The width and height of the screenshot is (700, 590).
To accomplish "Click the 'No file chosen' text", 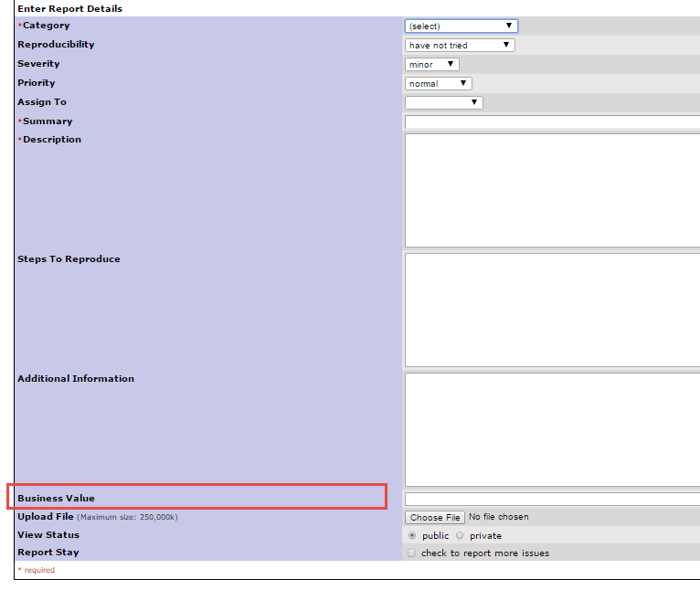I will tap(498, 517).
